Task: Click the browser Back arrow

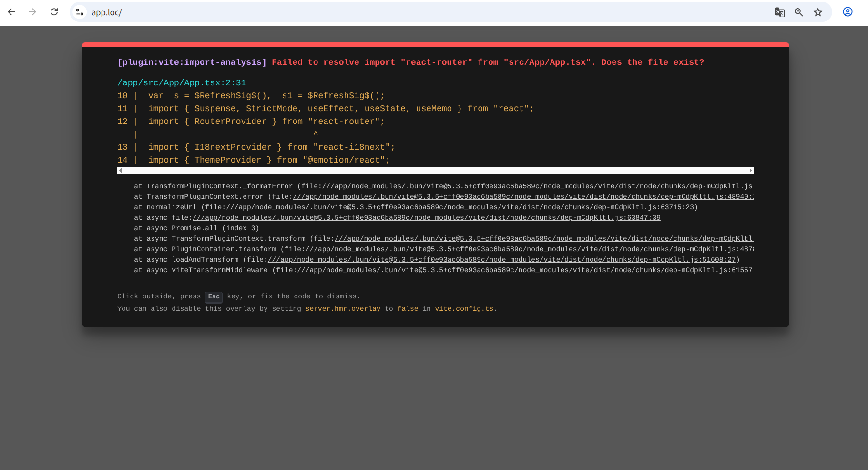Action: (x=11, y=12)
